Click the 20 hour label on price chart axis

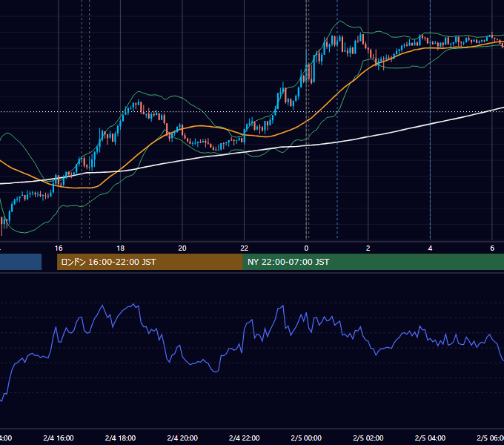[182, 248]
